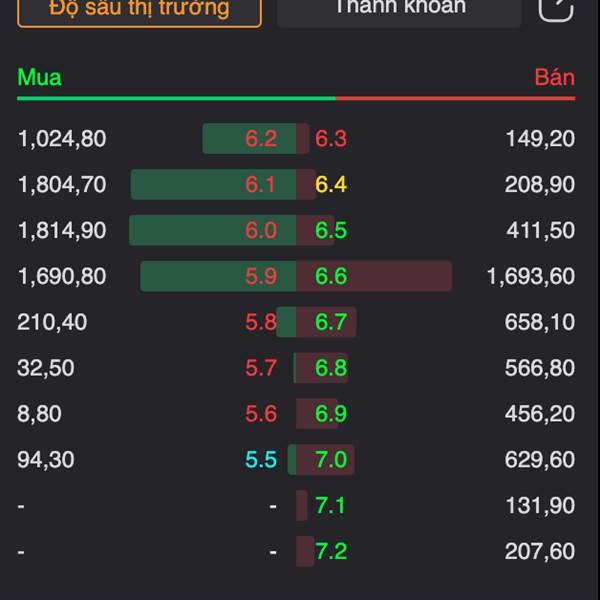Tap buy volume 94,30

point(46,460)
